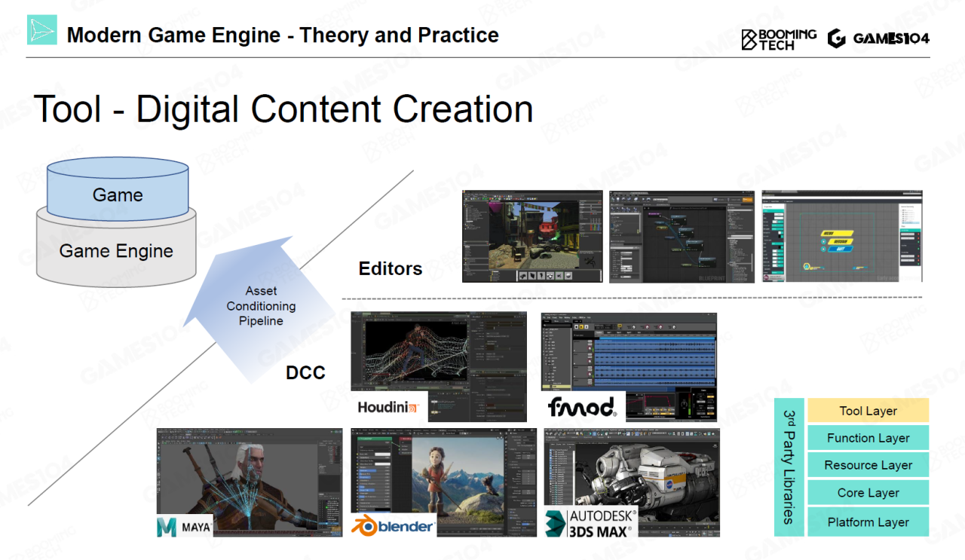The height and width of the screenshot is (560, 965).
Task: Click the Houdini logo
Action: tap(388, 407)
